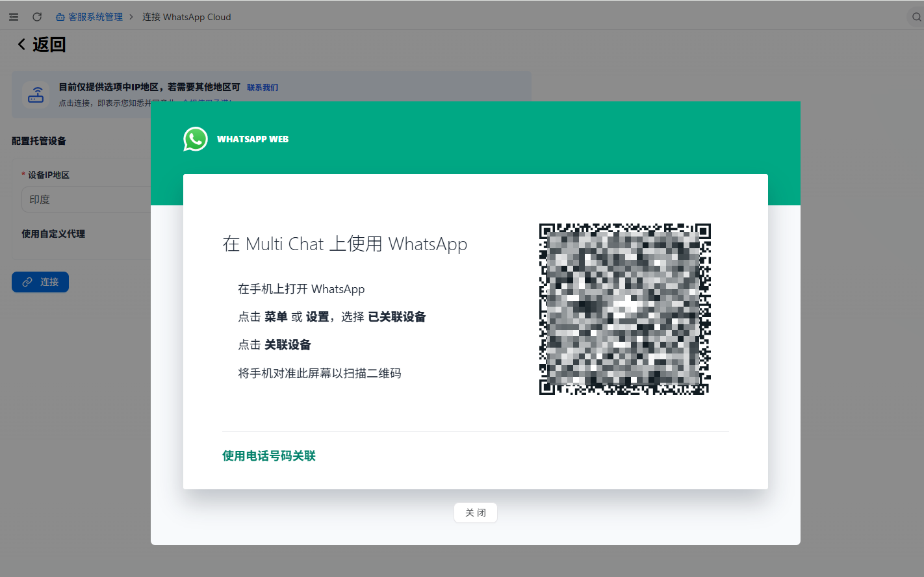Open 设备IP地区 dropdown showing 印度
The width and height of the screenshot is (924, 577).
pos(86,199)
